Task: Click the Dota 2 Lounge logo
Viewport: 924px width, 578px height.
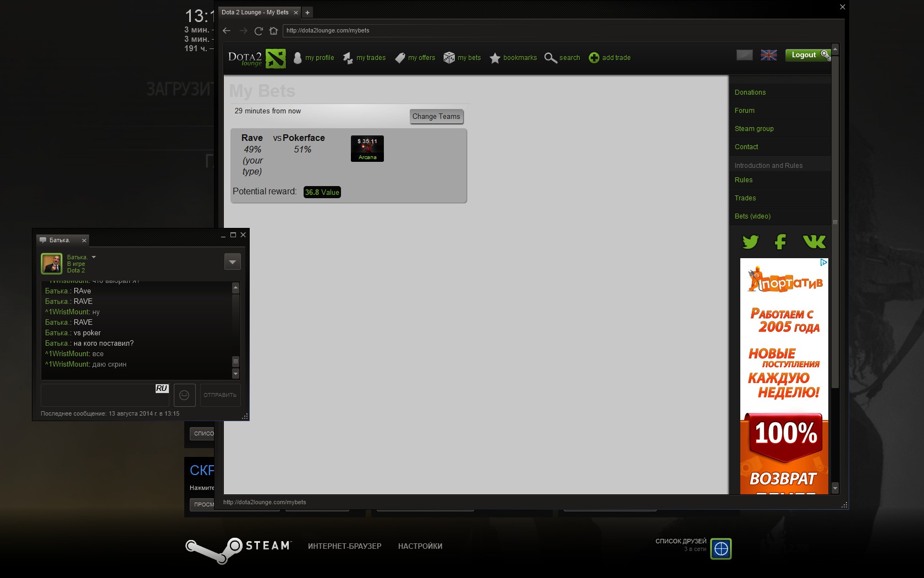Action: pos(257,58)
